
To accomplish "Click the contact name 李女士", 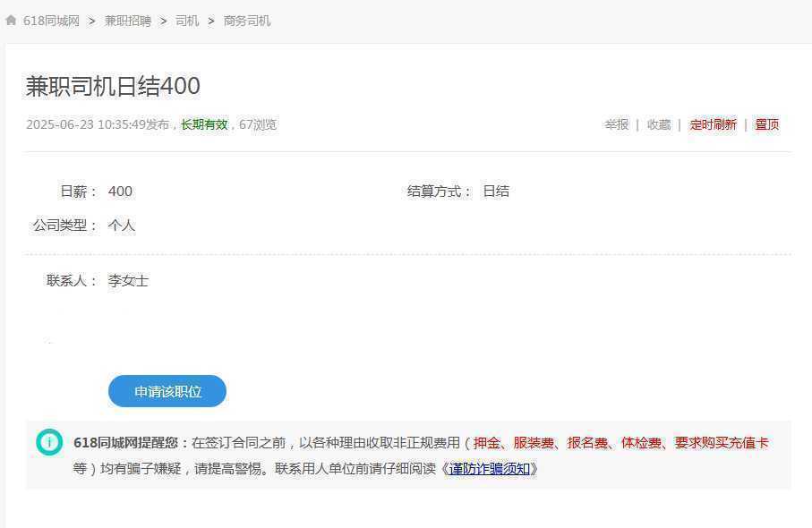I will (128, 281).
